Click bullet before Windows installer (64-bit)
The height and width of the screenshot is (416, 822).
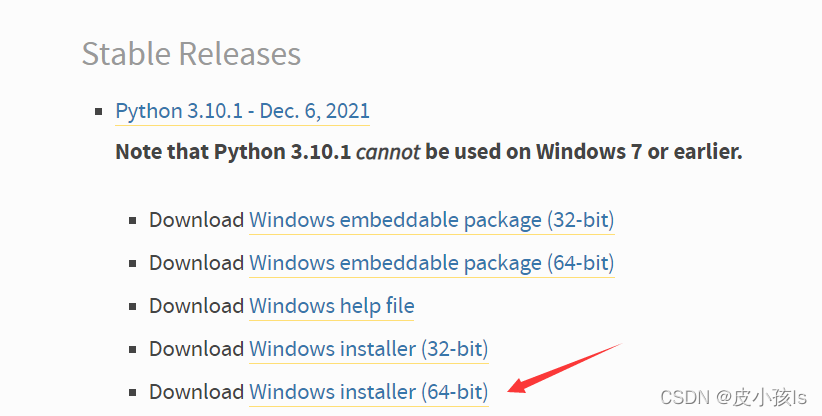point(132,393)
